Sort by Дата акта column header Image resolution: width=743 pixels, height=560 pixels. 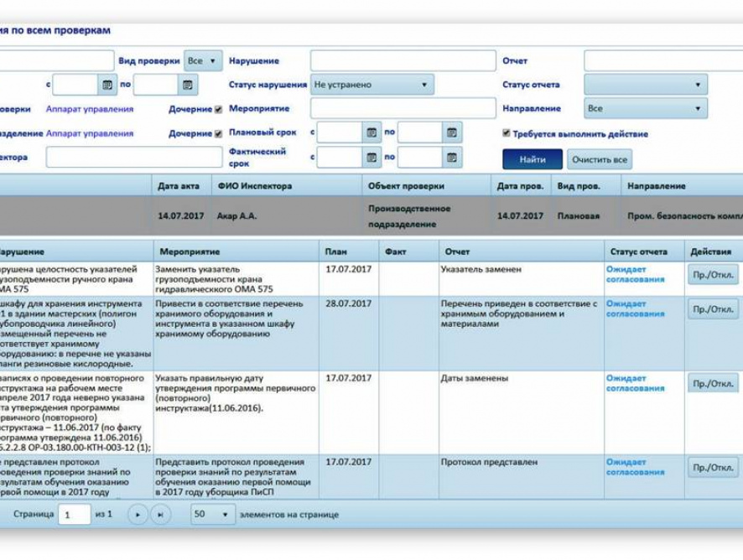(182, 186)
